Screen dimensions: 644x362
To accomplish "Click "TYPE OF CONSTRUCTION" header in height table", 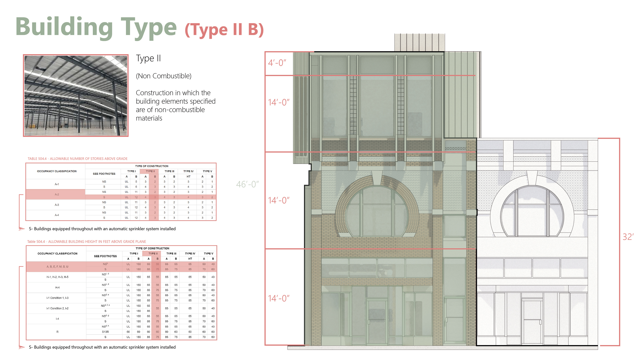I will click(152, 249).
